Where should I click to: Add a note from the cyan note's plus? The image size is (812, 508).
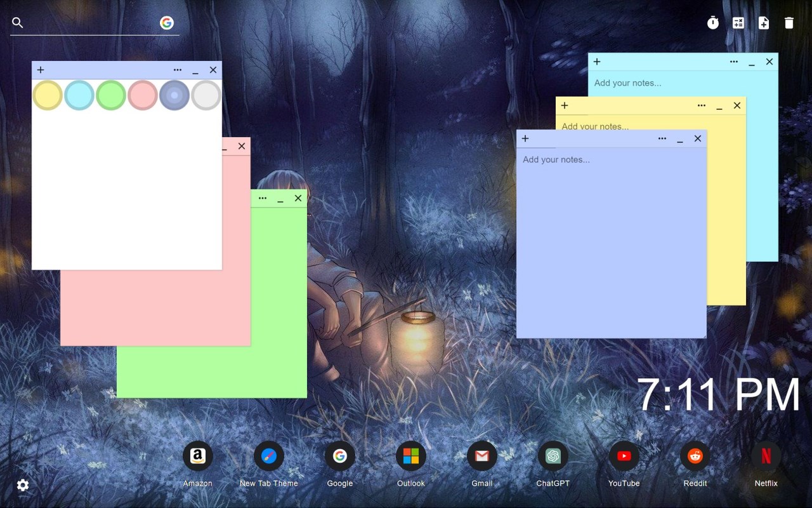pyautogui.click(x=597, y=62)
